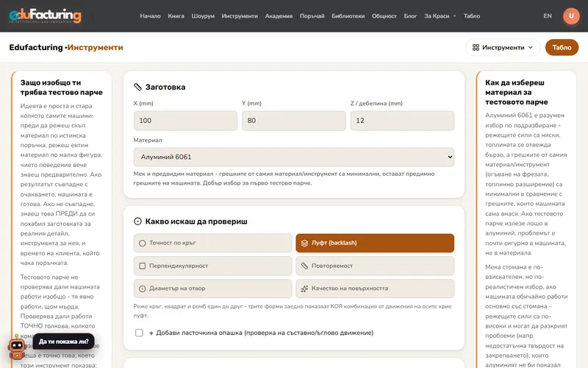Open Академия in navigation

pos(279,15)
